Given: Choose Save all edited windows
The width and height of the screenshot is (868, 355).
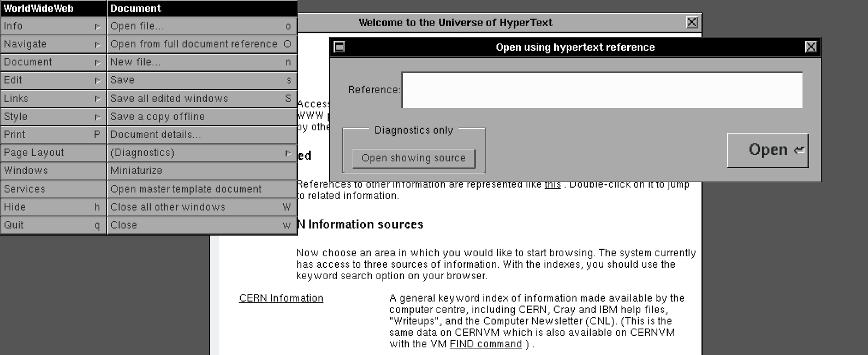Looking at the screenshot, I should (202, 98).
